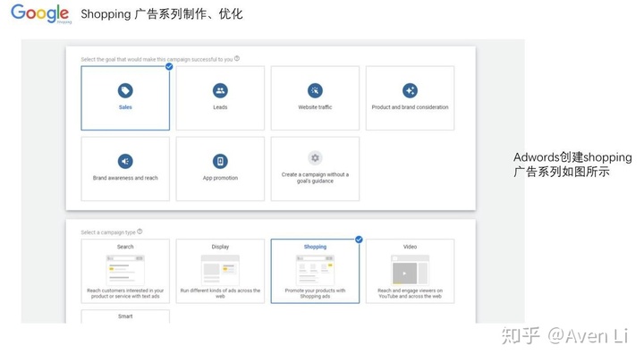
Task: Select the Display campaign type thumbnail
Action: coord(220,270)
